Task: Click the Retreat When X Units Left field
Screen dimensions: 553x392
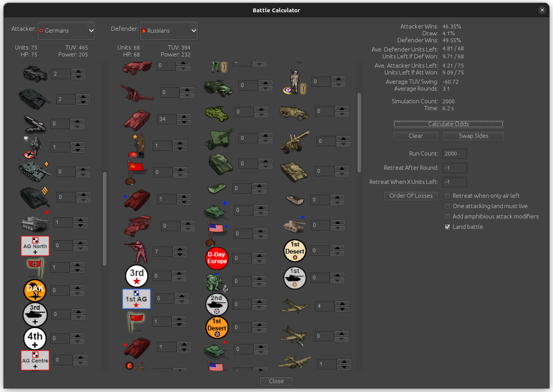Action: (455, 182)
